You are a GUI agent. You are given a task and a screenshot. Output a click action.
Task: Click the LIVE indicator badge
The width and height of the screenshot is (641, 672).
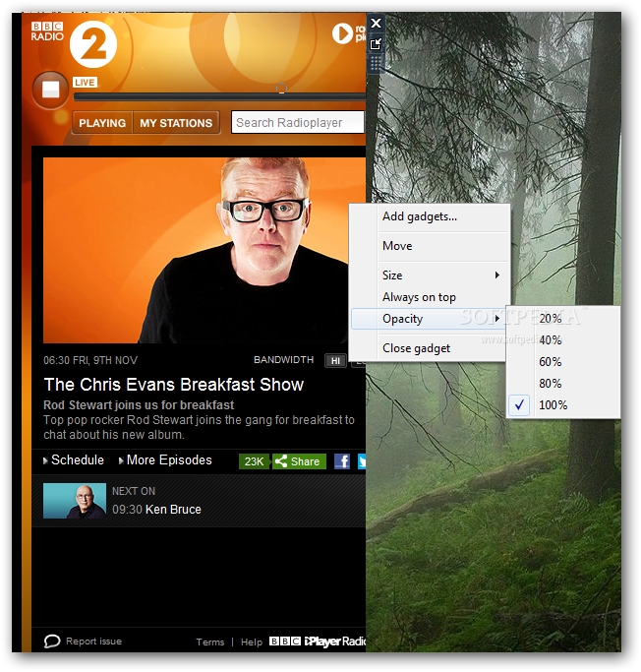(85, 83)
